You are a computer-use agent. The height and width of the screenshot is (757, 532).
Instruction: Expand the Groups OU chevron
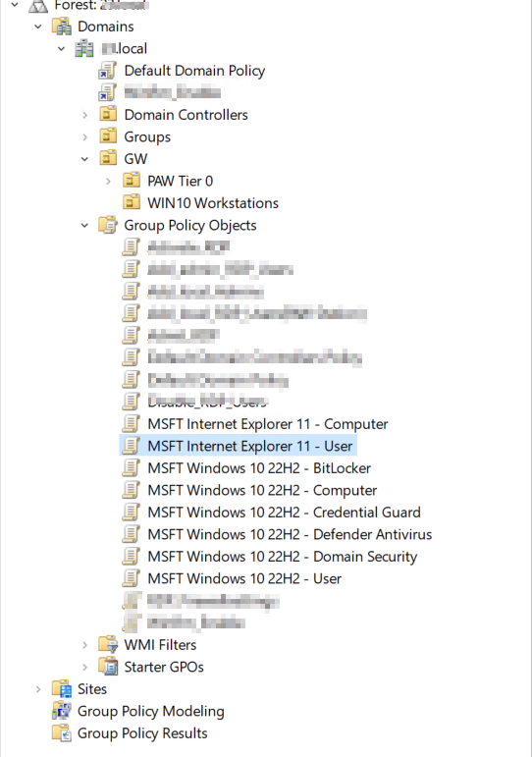click(85, 136)
